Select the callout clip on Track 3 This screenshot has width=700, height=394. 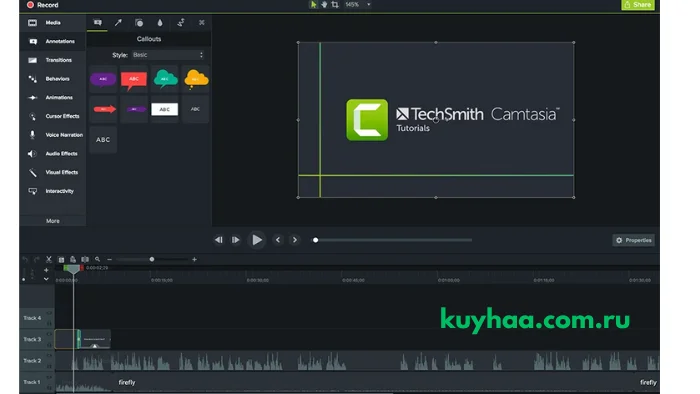point(95,340)
